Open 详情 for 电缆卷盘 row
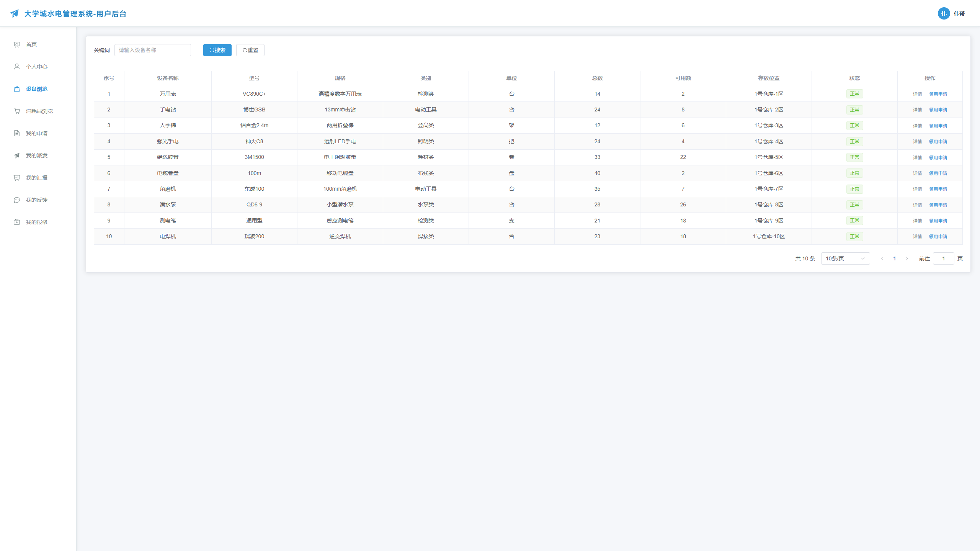 tap(917, 173)
